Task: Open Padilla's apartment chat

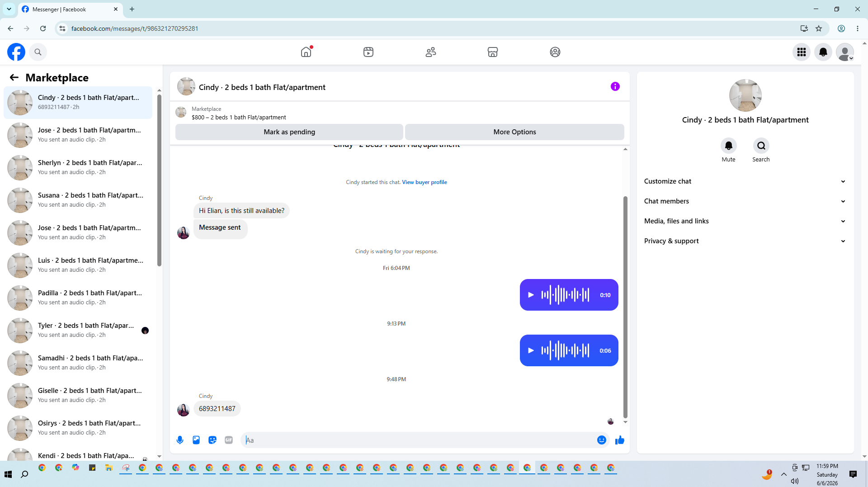Action: pyautogui.click(x=78, y=298)
